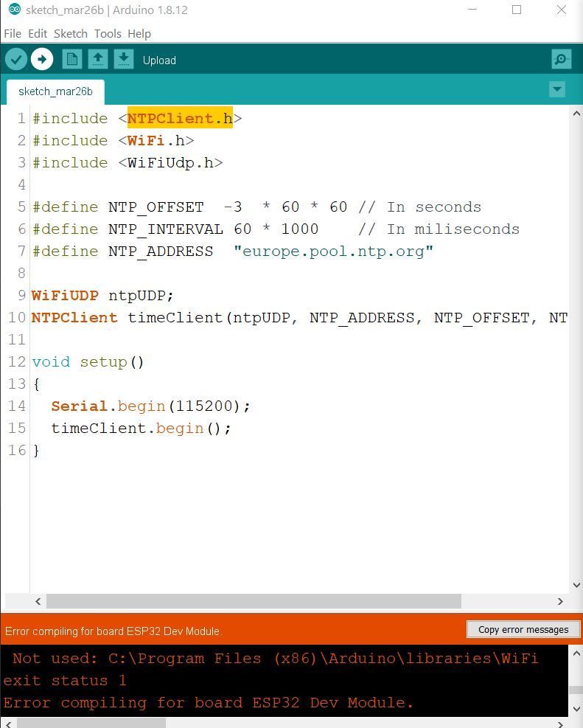Viewport: 583px width, 728px height.
Task: Click the 'exit status 1' console line
Action: [x=64, y=681]
